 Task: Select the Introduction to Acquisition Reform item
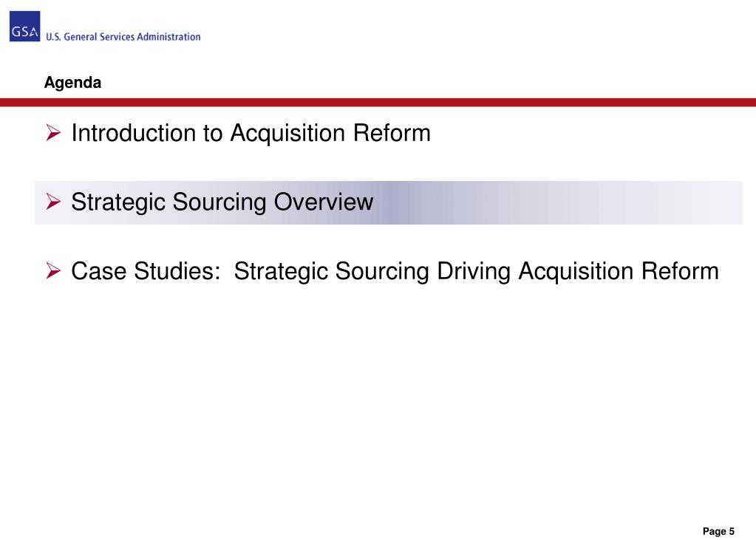pyautogui.click(x=251, y=132)
